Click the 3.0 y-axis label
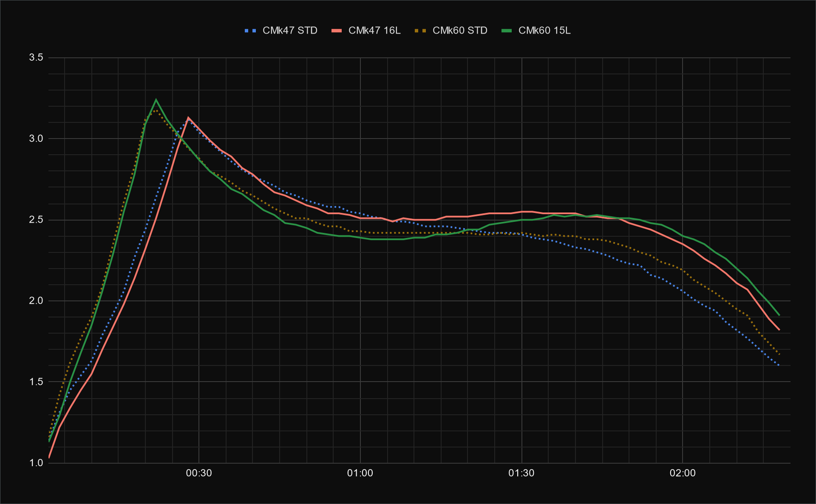 pyautogui.click(x=36, y=139)
